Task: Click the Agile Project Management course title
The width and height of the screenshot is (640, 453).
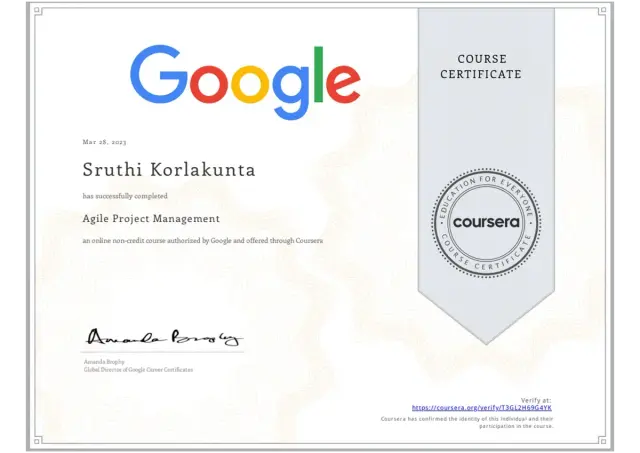Action: click(151, 218)
